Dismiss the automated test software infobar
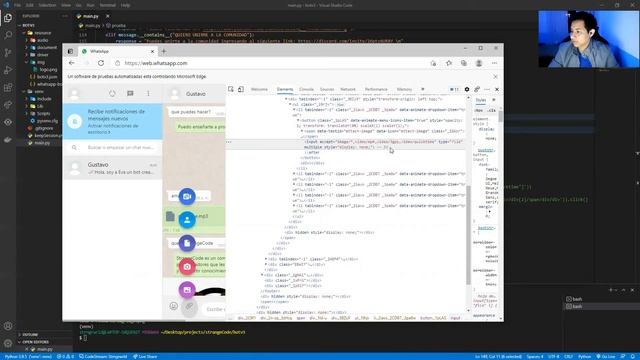 [495, 77]
